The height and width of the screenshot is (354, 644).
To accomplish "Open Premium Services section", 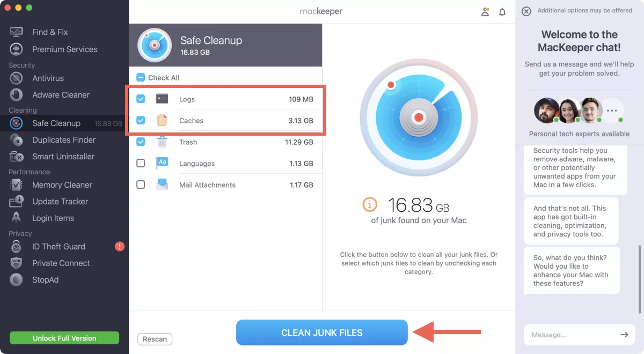I will [64, 49].
